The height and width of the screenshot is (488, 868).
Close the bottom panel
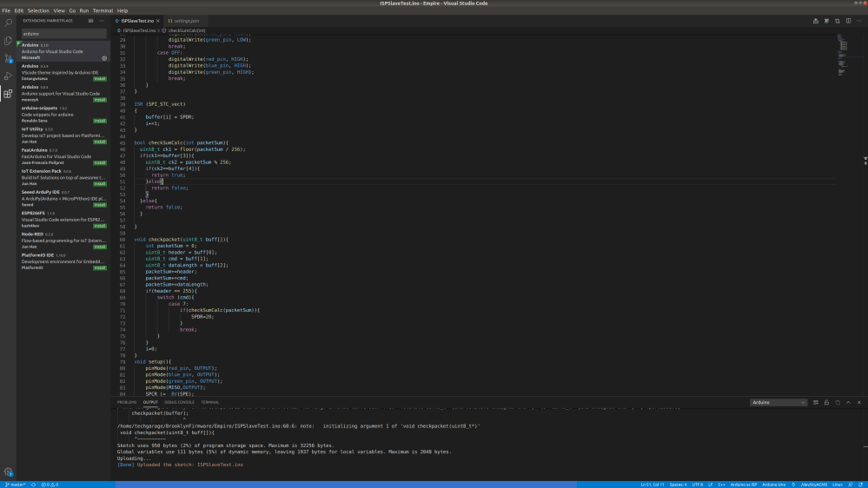[x=859, y=402]
